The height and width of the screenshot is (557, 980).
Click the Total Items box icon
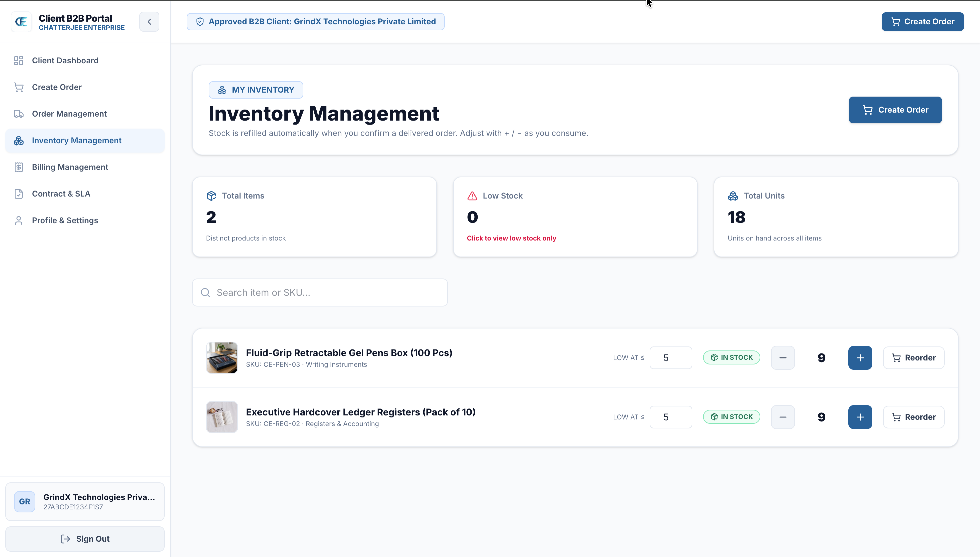point(211,196)
